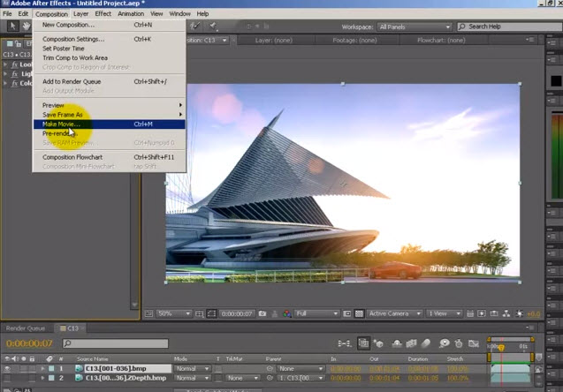
Task: Click the Fast Previews icon
Action: coord(482,313)
